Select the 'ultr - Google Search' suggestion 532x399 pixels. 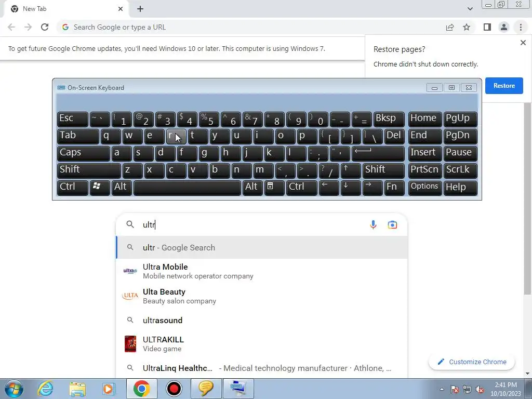pyautogui.click(x=261, y=247)
